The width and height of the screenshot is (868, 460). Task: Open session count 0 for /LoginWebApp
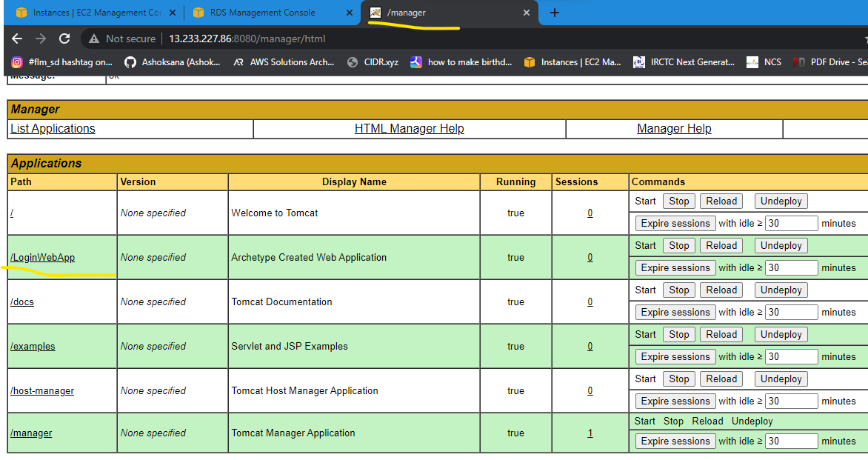[590, 257]
